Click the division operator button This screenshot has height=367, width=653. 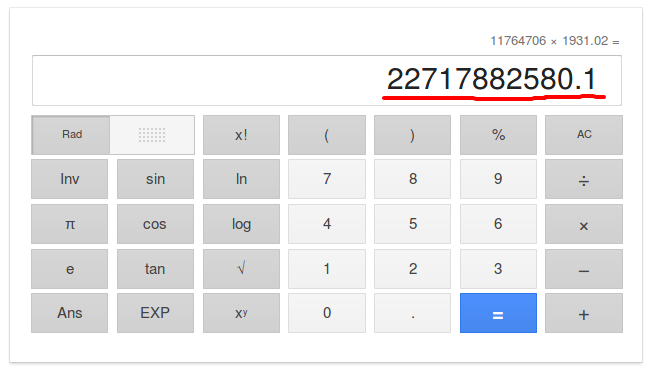pos(583,179)
